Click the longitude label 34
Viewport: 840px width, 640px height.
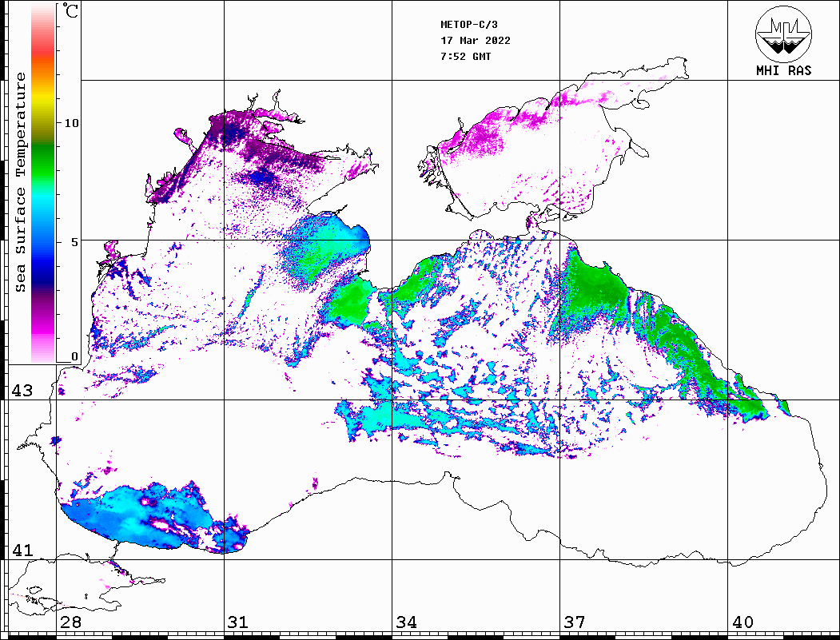pos(406,622)
